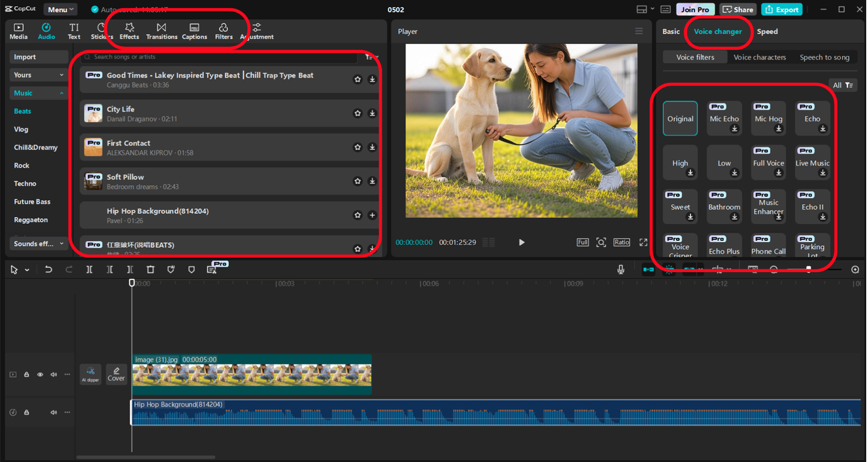
Task: Select the pointer tool in timeline toolbar
Action: point(14,269)
